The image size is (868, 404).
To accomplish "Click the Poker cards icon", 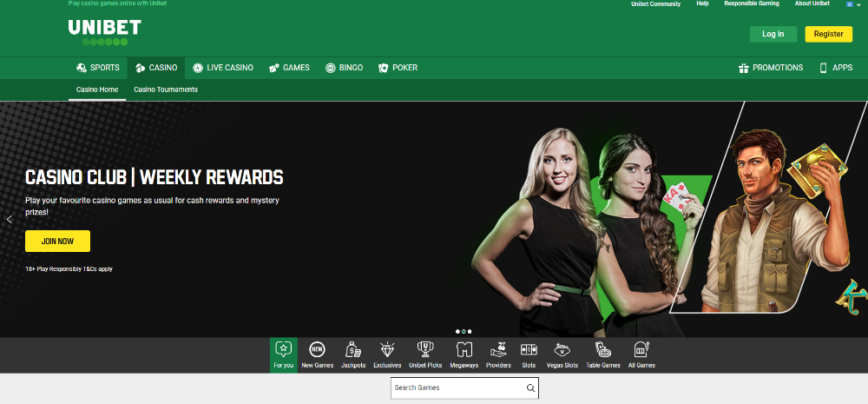I will [x=383, y=68].
